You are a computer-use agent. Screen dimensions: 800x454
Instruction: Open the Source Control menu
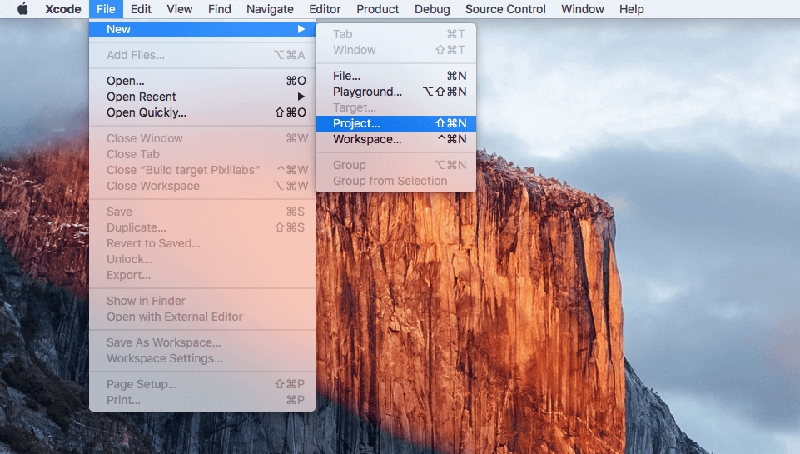[x=505, y=9]
